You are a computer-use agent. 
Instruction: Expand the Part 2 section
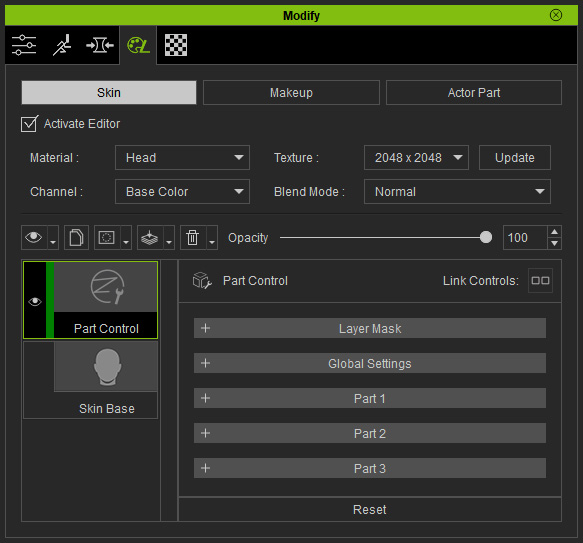[370, 433]
